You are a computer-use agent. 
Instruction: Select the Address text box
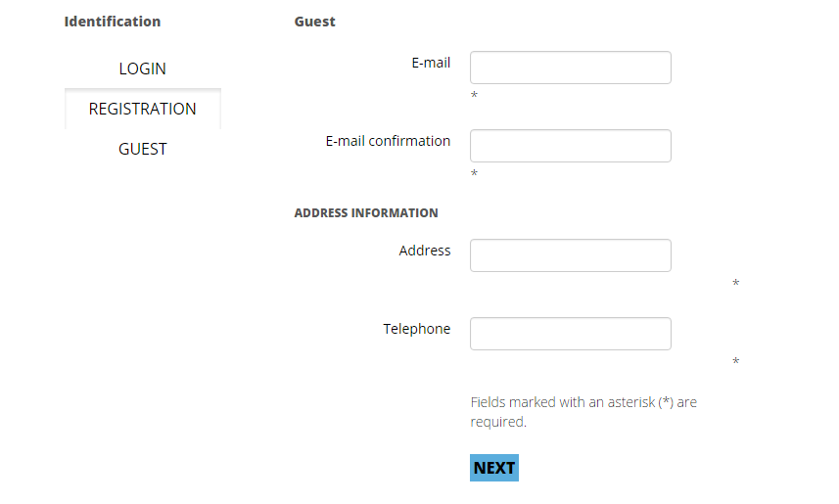click(570, 255)
